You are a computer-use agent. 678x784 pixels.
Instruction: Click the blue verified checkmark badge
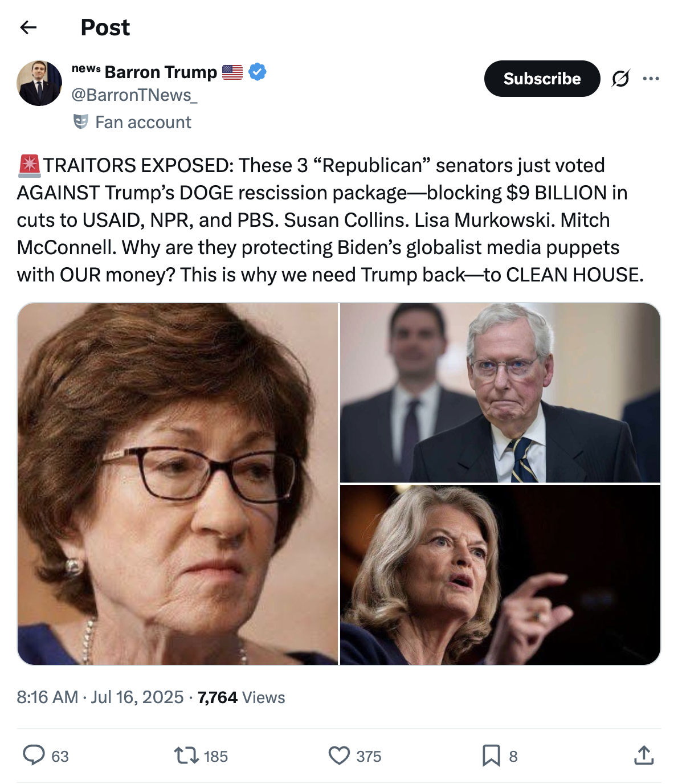[258, 72]
